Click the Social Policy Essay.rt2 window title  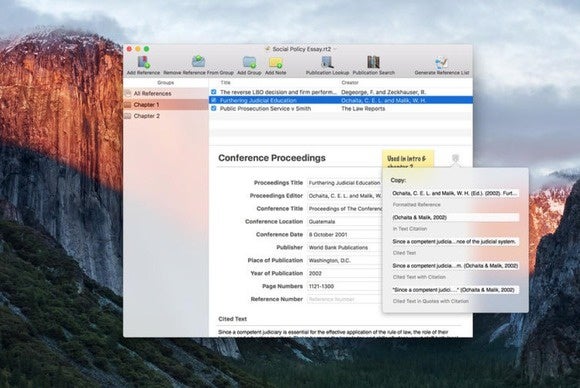(x=301, y=49)
